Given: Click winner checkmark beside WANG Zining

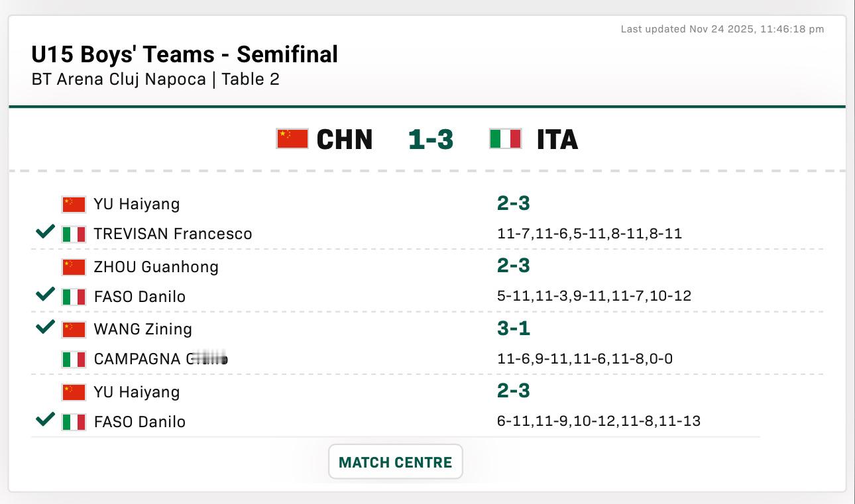Looking at the screenshot, I should pyautogui.click(x=45, y=327).
